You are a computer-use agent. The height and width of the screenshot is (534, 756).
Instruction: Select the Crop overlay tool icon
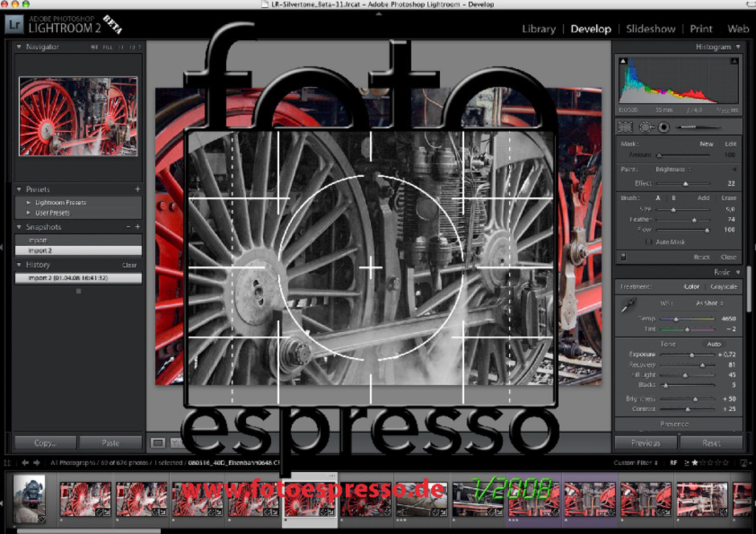coord(625,127)
